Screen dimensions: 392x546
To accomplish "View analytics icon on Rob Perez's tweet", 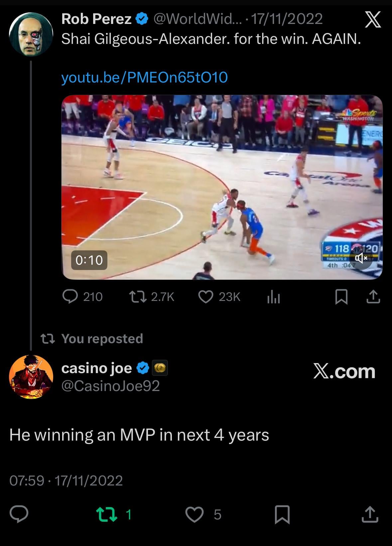I will pos(273,297).
